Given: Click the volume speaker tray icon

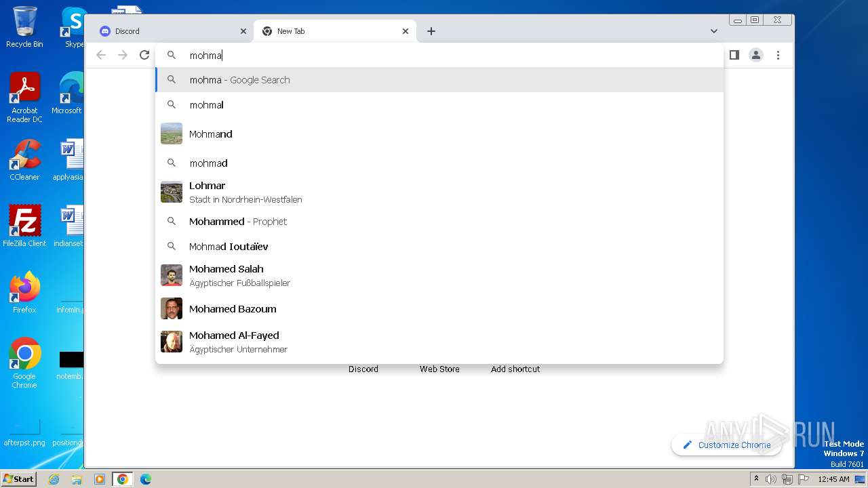Looking at the screenshot, I should coord(771,479).
